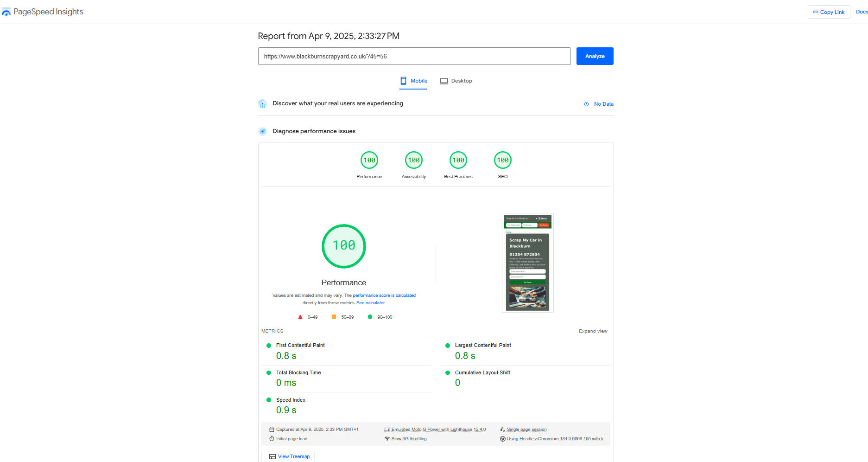Screen dimensions: 868x462
Task: Click Expand view for metrics
Action: 593,331
